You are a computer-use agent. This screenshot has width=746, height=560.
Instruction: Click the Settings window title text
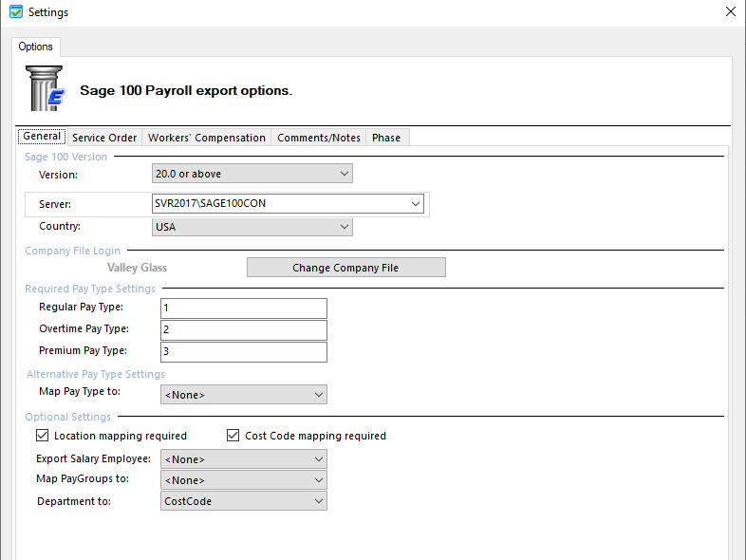coord(48,12)
